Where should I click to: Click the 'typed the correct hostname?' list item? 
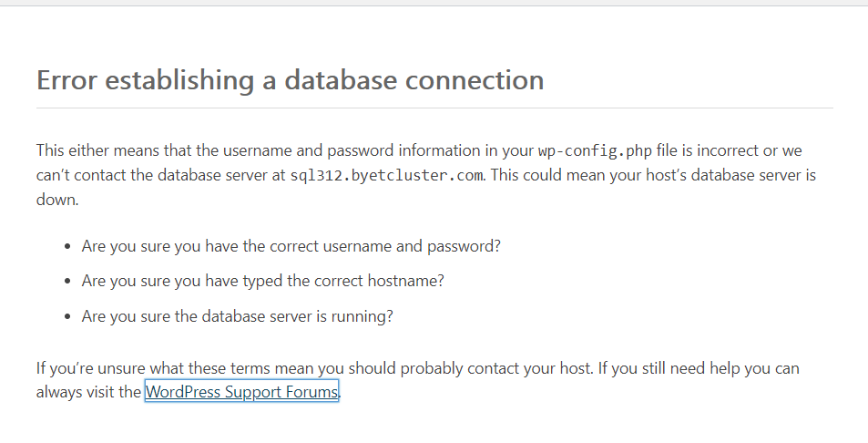pyautogui.click(x=262, y=282)
